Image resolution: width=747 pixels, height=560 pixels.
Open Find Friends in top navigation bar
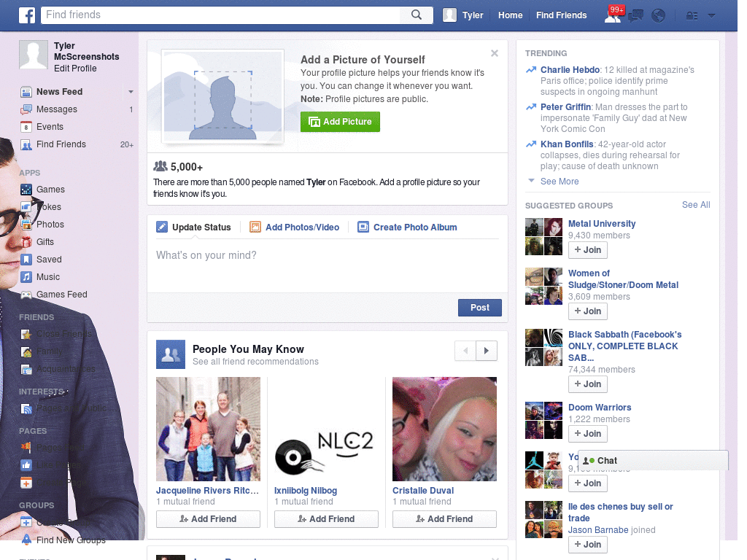(561, 15)
